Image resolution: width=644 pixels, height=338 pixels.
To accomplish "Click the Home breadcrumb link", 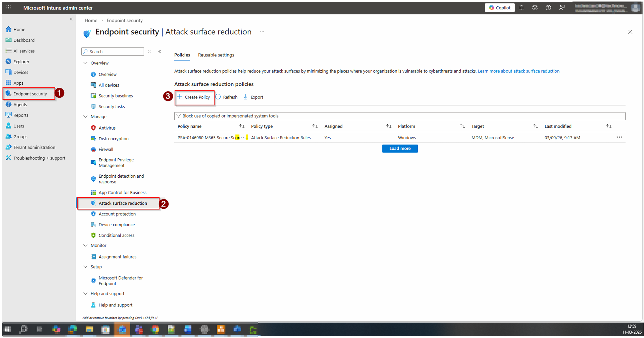I will tap(91, 20).
